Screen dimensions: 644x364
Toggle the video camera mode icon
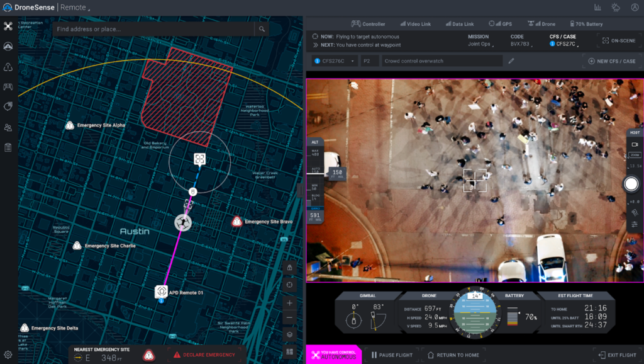635,144
